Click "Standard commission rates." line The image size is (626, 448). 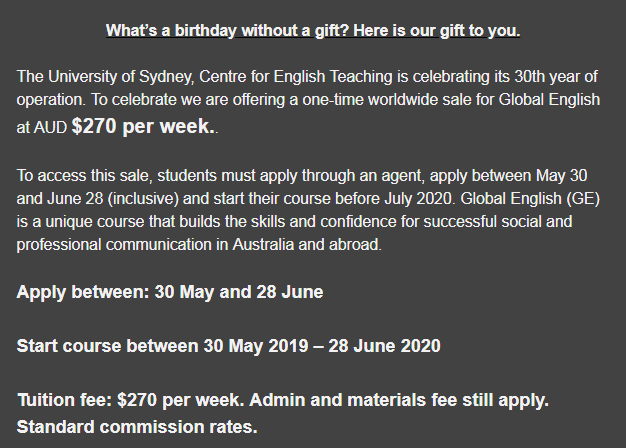click(x=137, y=426)
